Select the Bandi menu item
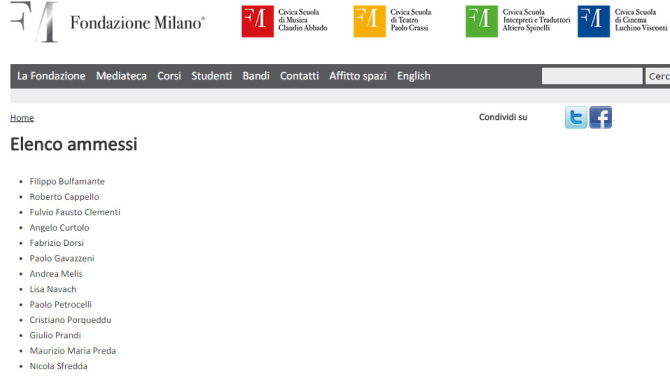The image size is (670, 380). (x=256, y=76)
